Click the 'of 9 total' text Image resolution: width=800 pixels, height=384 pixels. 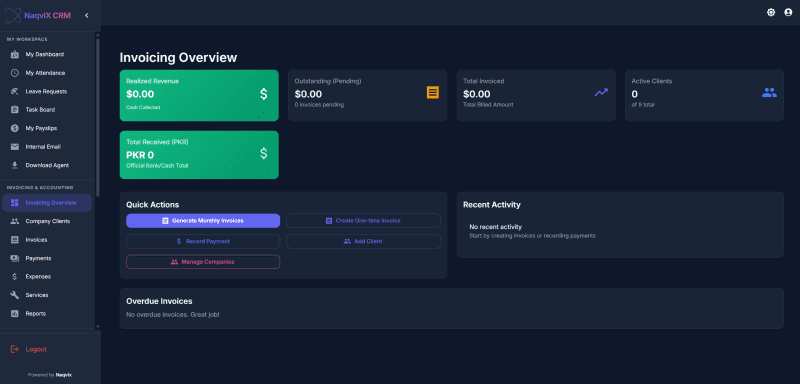[x=643, y=105]
